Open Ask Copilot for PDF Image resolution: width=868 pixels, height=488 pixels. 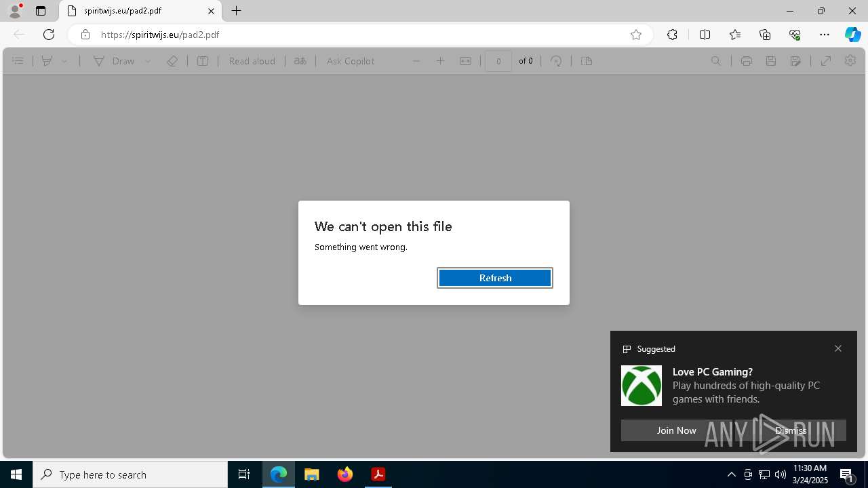351,61
